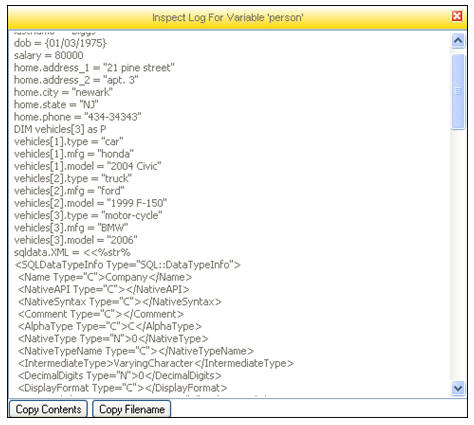
Task: Click the home.city newark line
Action: click(63, 92)
